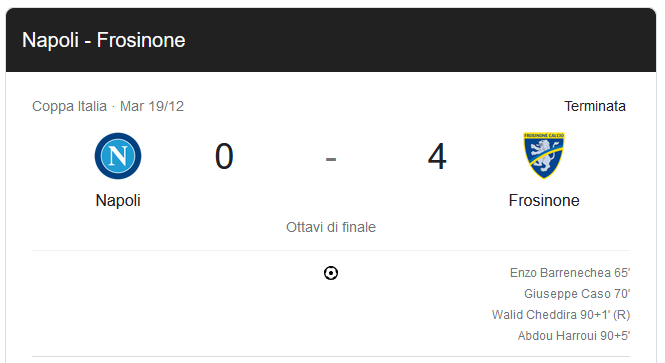Select the Napoli team name
Viewport: 665px width, 363px height.
(118, 200)
